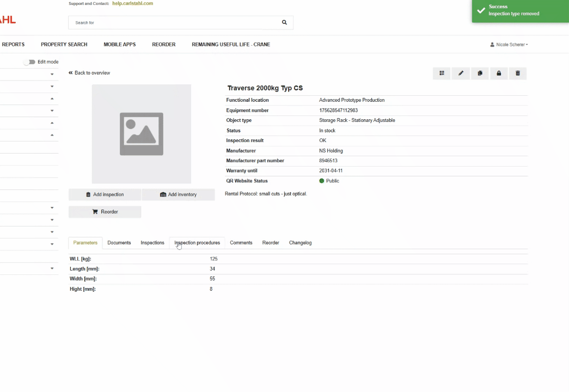Click the trash delete icon button
This screenshot has width=569, height=392.
[518, 73]
